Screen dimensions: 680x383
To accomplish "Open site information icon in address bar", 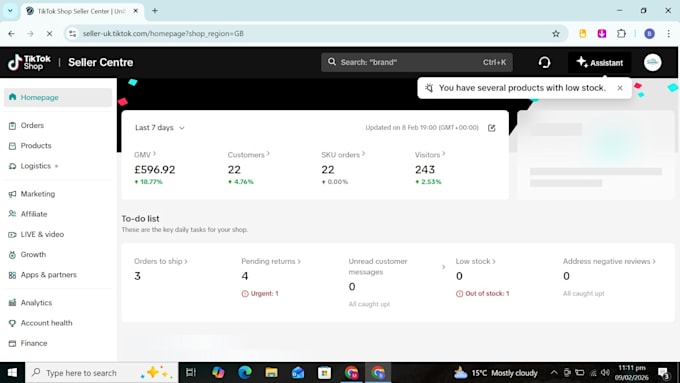I will (x=72, y=33).
